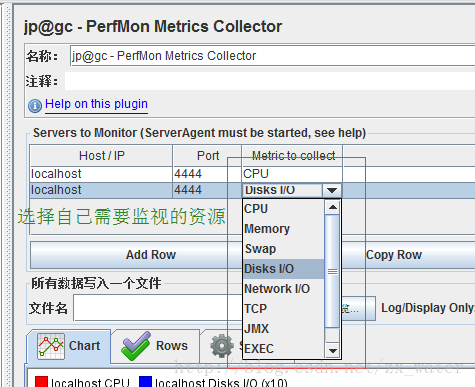Switch to the Chart tab
The height and width of the screenshot is (387, 475).
[x=69, y=346]
